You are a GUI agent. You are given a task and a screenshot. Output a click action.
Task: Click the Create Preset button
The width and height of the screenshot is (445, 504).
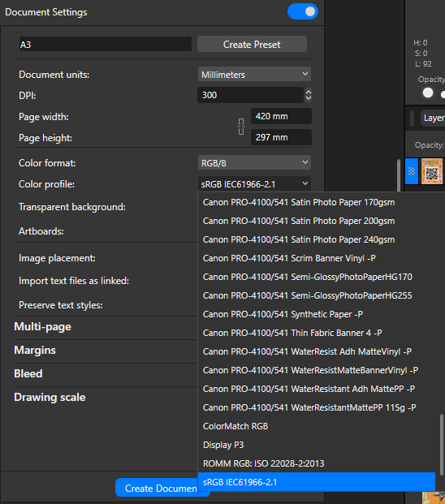(x=252, y=44)
